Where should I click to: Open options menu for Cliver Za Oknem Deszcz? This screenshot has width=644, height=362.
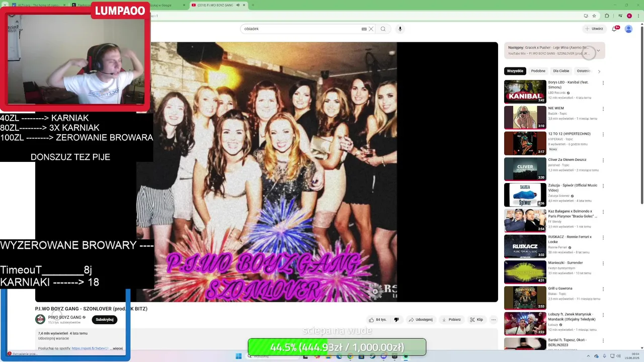(x=603, y=160)
